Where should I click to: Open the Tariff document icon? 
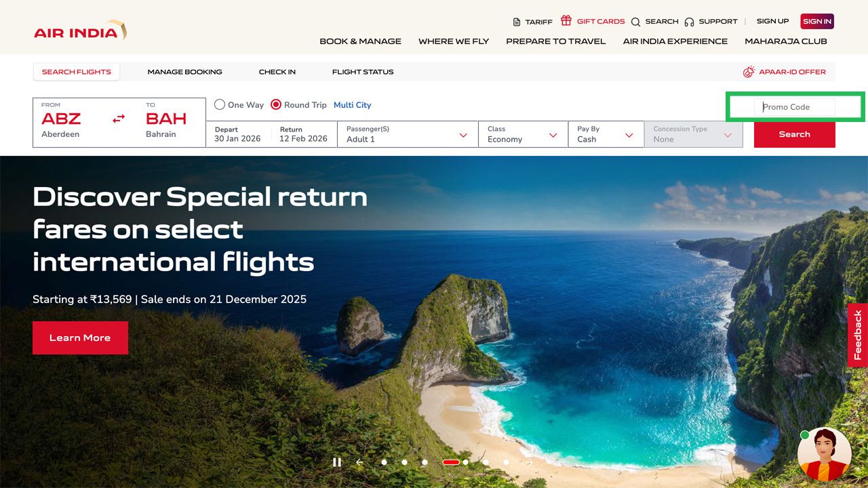(517, 22)
